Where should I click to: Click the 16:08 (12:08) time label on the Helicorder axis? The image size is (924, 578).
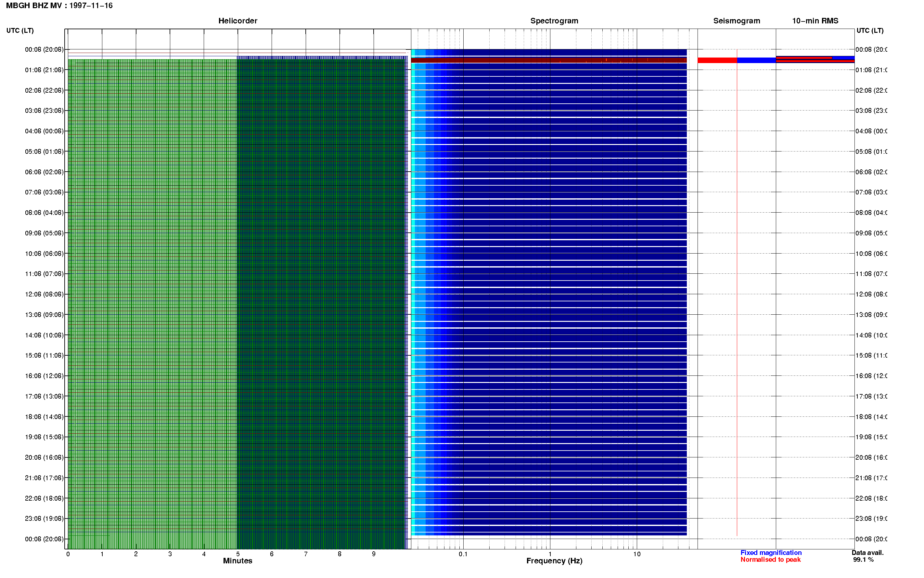coord(44,376)
